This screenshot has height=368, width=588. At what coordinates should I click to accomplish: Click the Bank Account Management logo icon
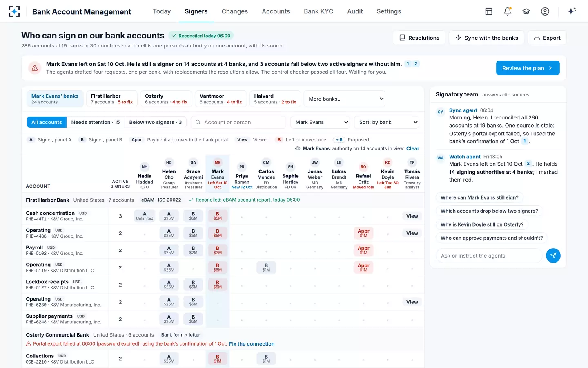coord(14,11)
